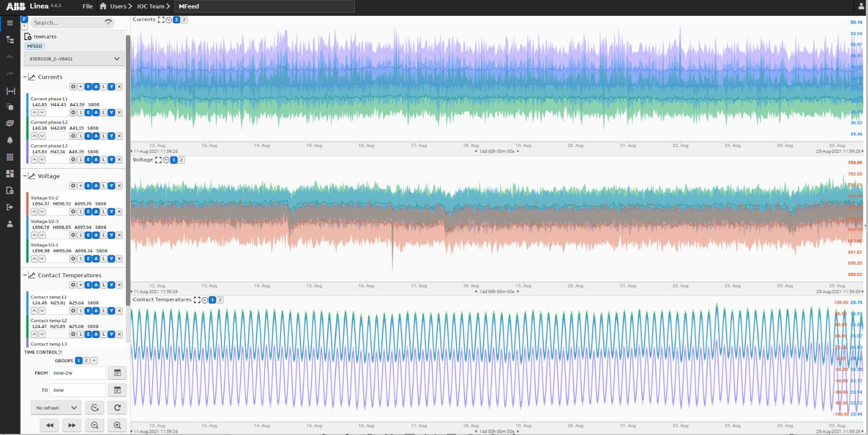
Task: Remove the Currents group with X
Action: [119, 87]
